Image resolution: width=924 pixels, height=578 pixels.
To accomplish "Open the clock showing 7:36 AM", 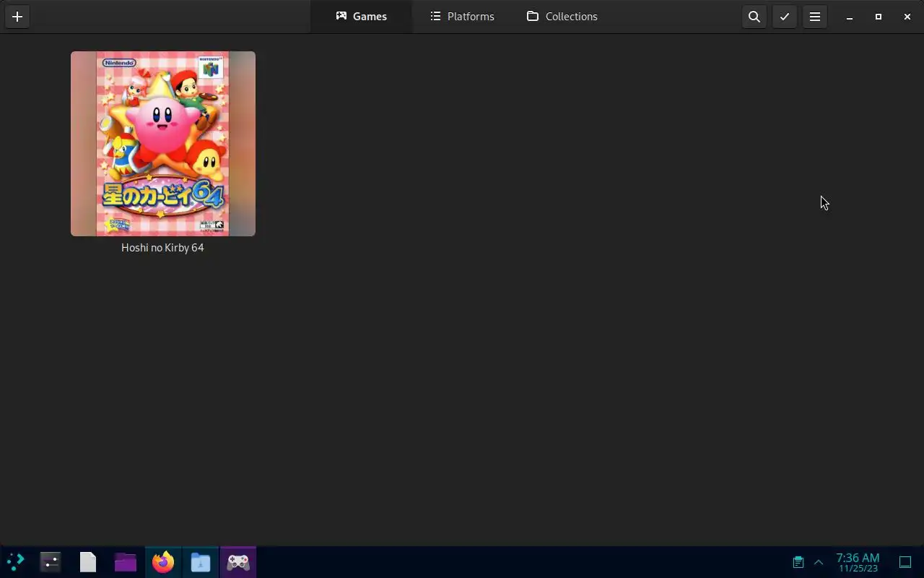I will [858, 562].
